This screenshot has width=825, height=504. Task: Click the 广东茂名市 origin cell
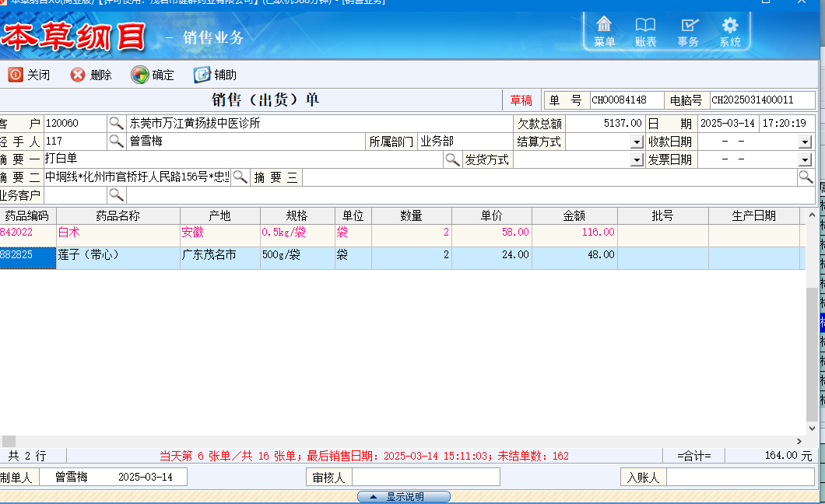coord(220,258)
